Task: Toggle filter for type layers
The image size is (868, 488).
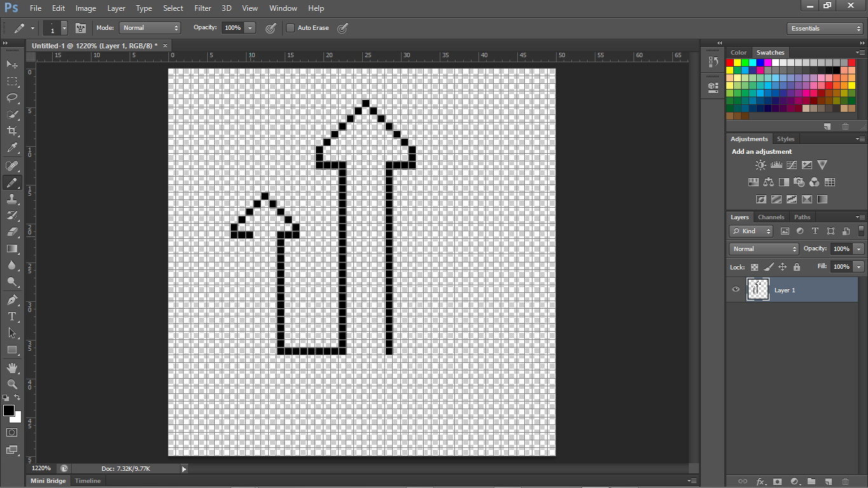Action: tap(815, 231)
